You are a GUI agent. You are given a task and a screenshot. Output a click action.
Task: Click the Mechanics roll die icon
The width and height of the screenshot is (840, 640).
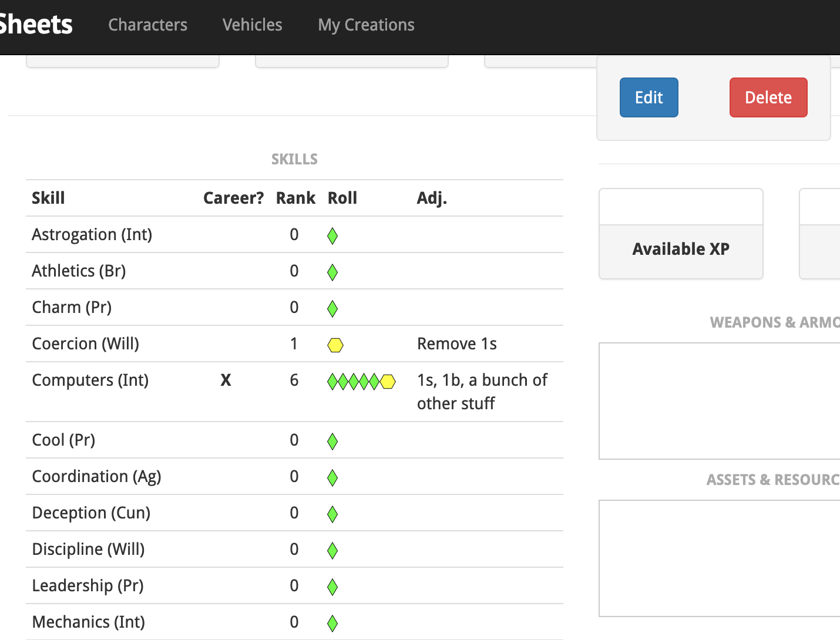[x=332, y=623]
